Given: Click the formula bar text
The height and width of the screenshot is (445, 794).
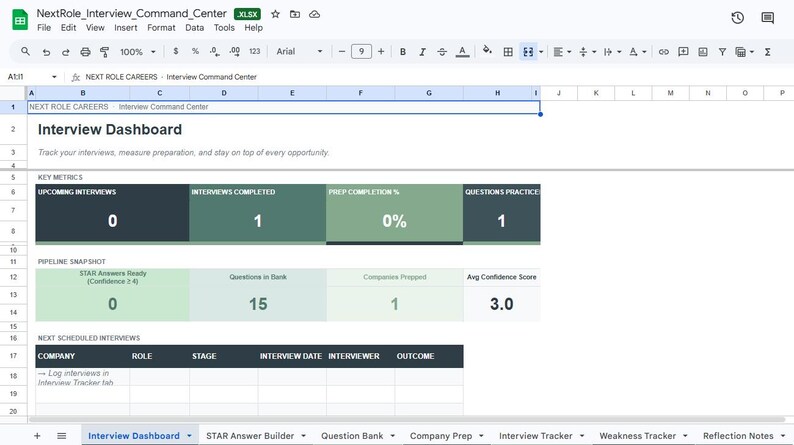Looking at the screenshot, I should [171, 77].
